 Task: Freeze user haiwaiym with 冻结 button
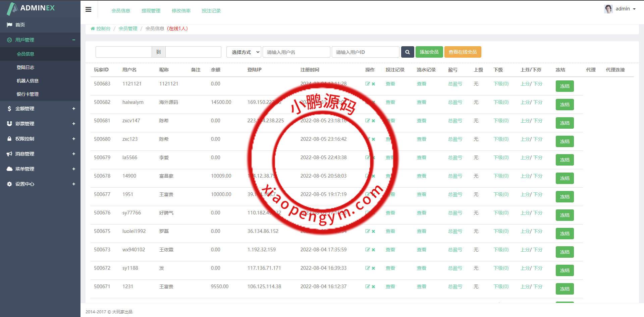point(565,105)
